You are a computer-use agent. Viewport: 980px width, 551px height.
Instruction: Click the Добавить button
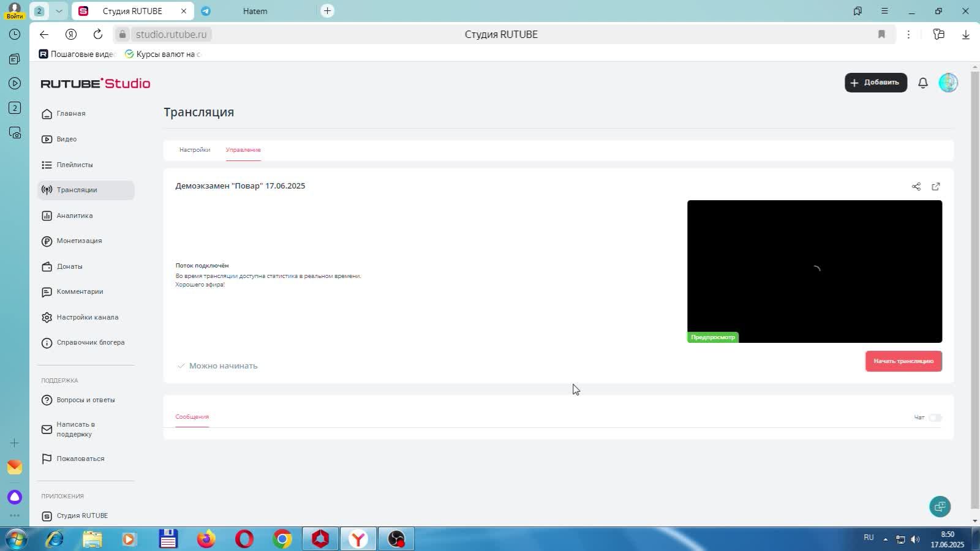coord(876,83)
